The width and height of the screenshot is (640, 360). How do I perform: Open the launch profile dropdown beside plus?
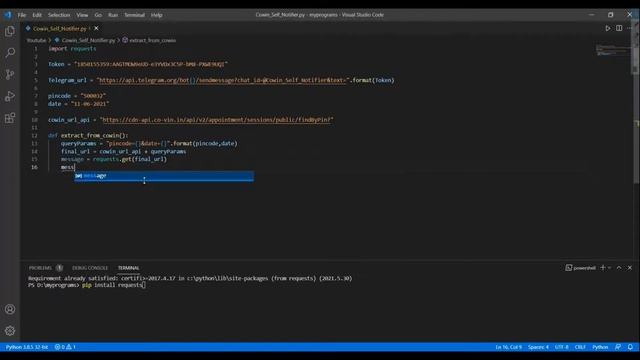pyautogui.click(x=610, y=268)
